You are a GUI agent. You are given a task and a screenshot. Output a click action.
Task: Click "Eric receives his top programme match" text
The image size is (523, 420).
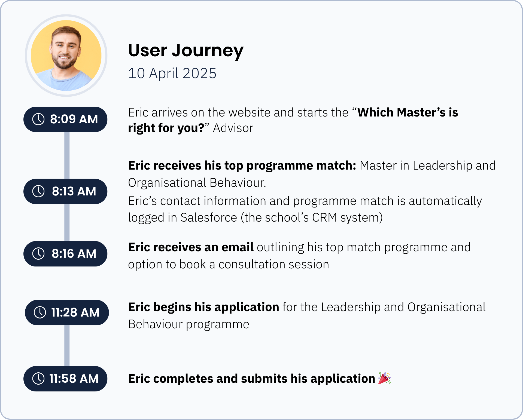click(242, 165)
